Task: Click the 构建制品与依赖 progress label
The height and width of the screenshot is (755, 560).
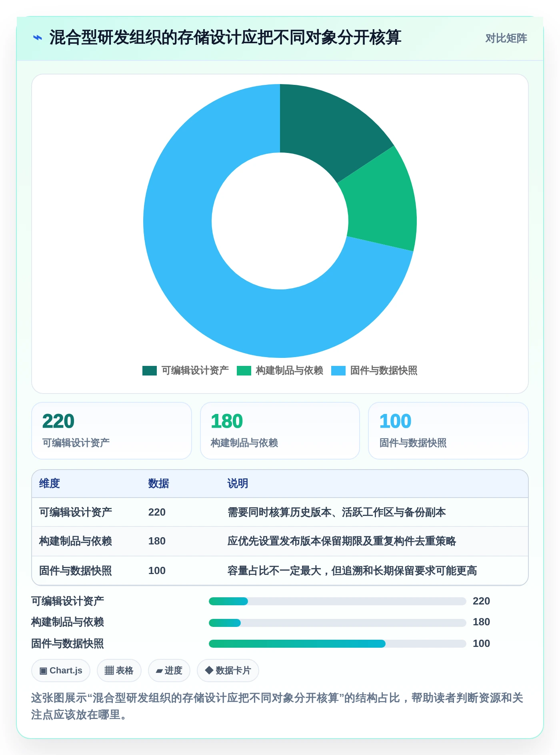Action: click(68, 622)
